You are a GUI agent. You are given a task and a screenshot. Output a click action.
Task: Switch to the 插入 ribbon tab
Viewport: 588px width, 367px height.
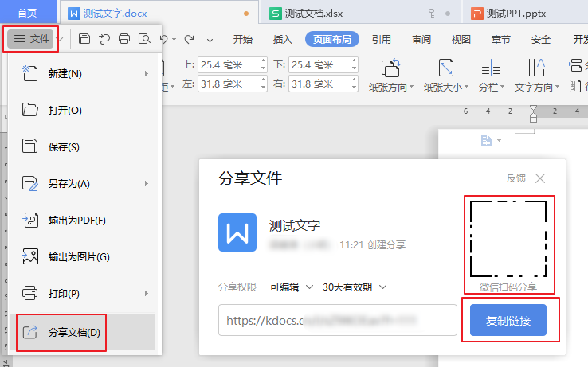[x=282, y=39]
